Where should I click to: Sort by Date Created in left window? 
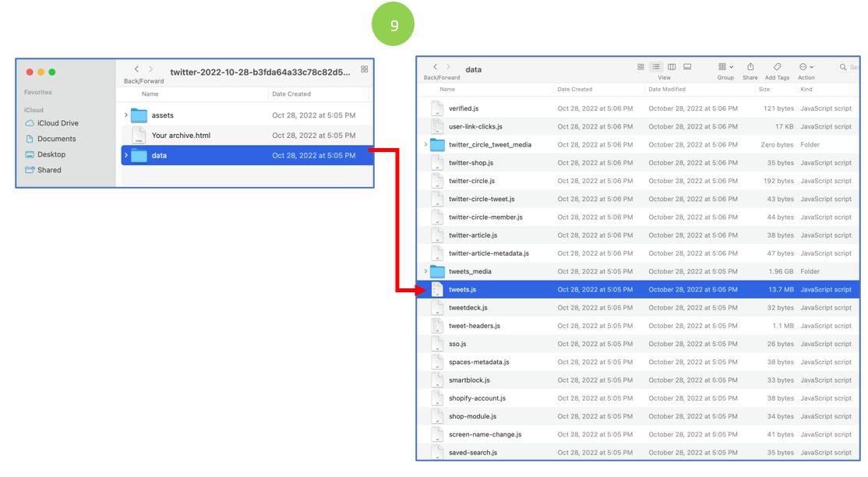click(x=291, y=94)
